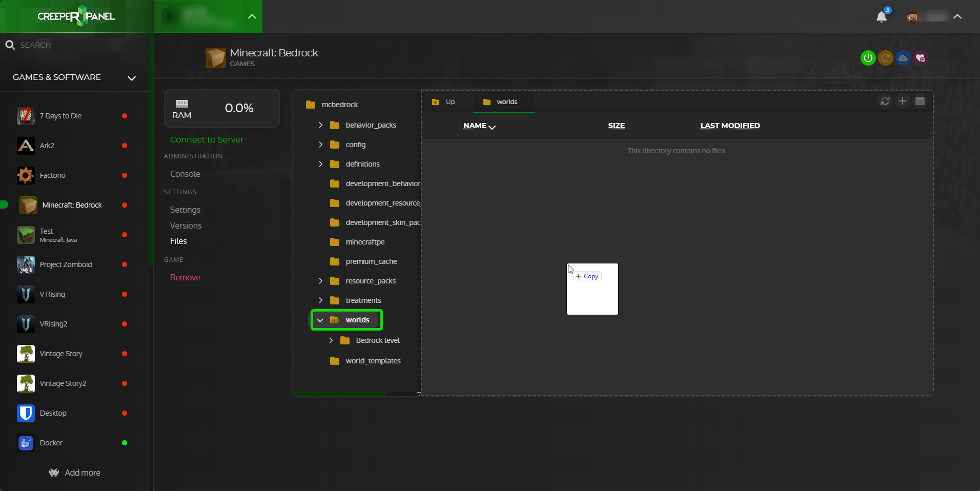The image size is (980, 491).
Task: Click the 0.0% RAM usage value
Action: (239, 108)
